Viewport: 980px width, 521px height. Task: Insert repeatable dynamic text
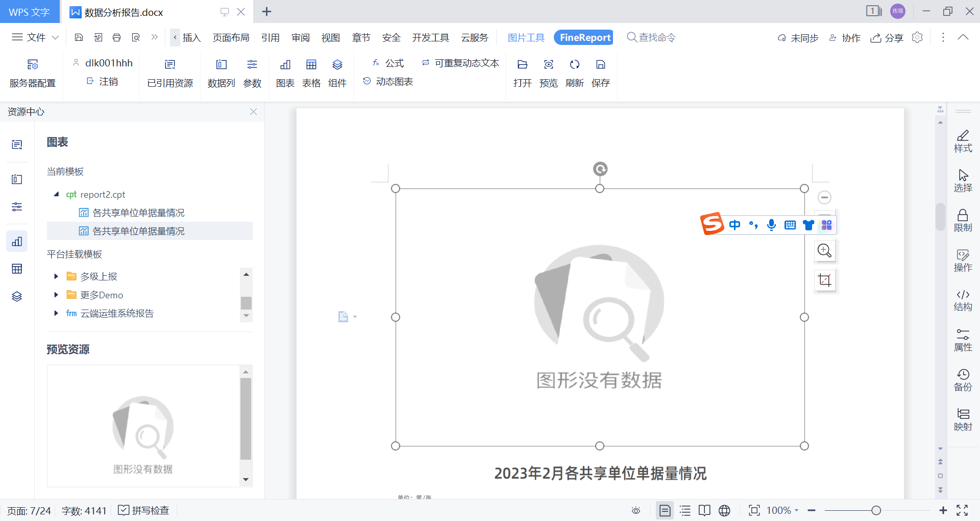pos(460,63)
